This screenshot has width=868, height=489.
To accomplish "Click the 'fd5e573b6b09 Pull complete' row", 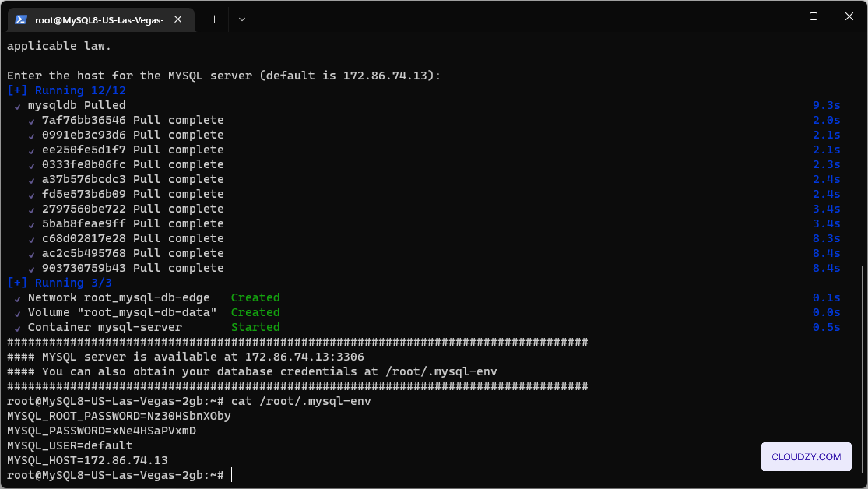I will 133,194.
